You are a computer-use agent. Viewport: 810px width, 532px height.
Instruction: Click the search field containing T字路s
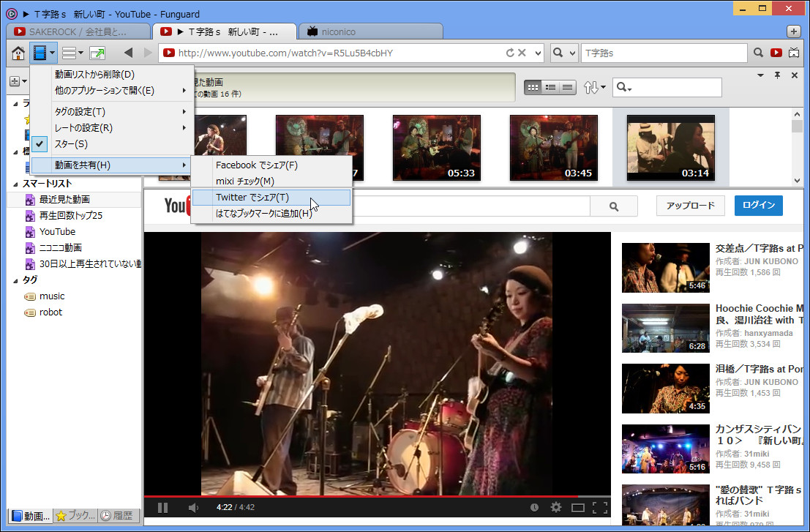[x=664, y=53]
